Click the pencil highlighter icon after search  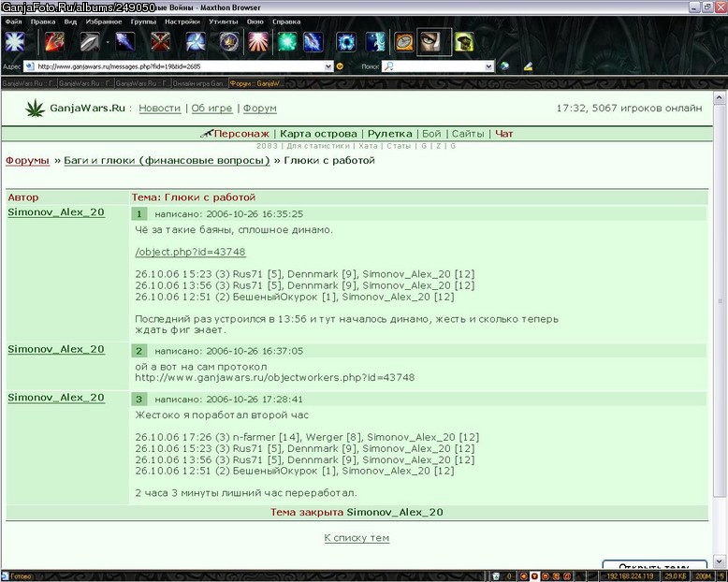click(x=528, y=66)
